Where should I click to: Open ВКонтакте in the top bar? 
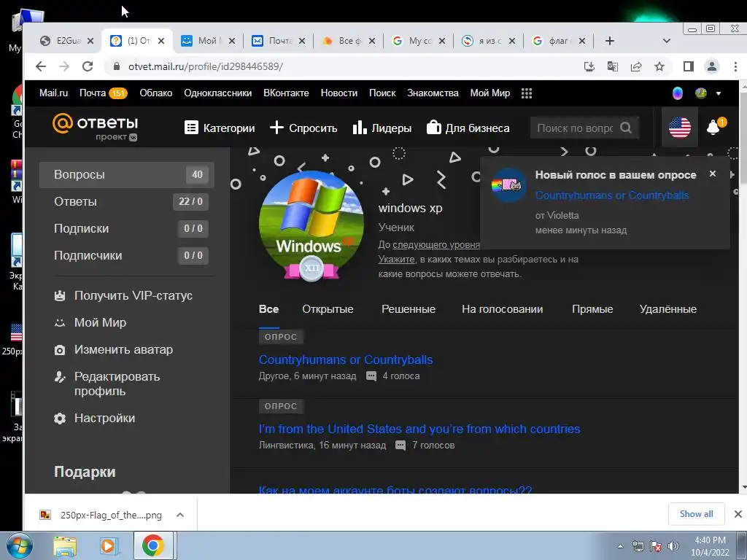[286, 93]
